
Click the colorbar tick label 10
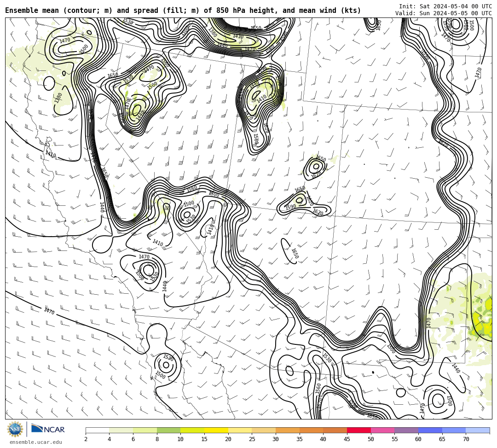(x=180, y=439)
